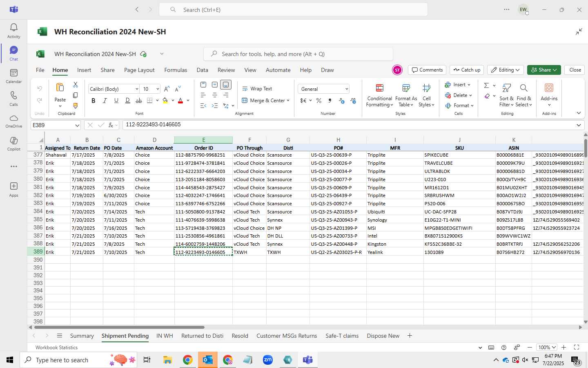Viewport: 588px width, 368px height.
Task: Click the Comments button
Action: (x=427, y=70)
